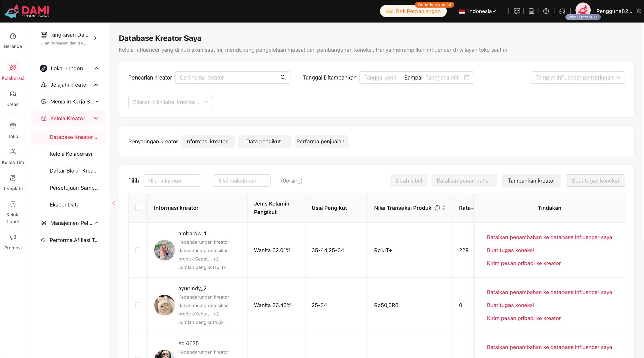Open Ekspor Data menu item
This screenshot has height=358, width=644.
[64, 205]
